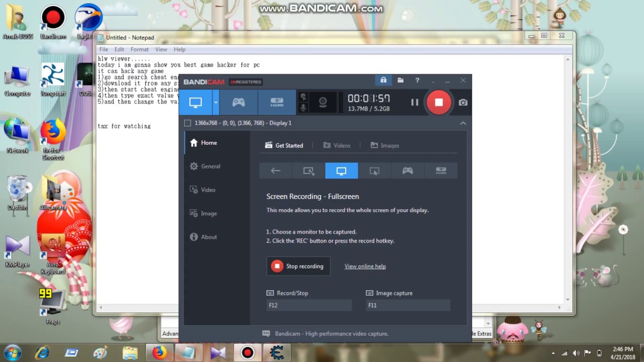This screenshot has height=362, width=644.
Task: Open About section in sidebar
Action: pyautogui.click(x=216, y=237)
